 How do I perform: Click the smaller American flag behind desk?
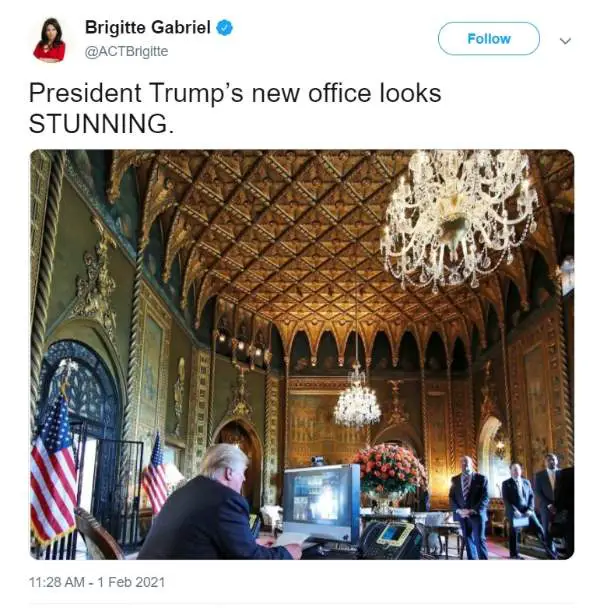[156, 475]
